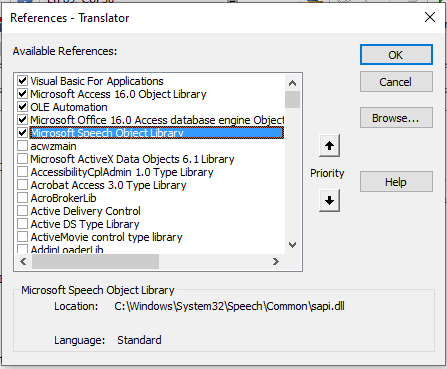
Task: Uncheck OLE Automation checkbox
Action: coord(22,107)
